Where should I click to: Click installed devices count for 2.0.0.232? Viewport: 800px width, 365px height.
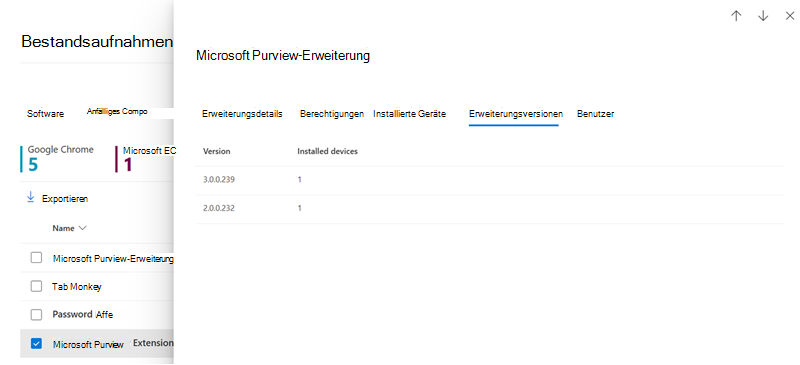299,208
